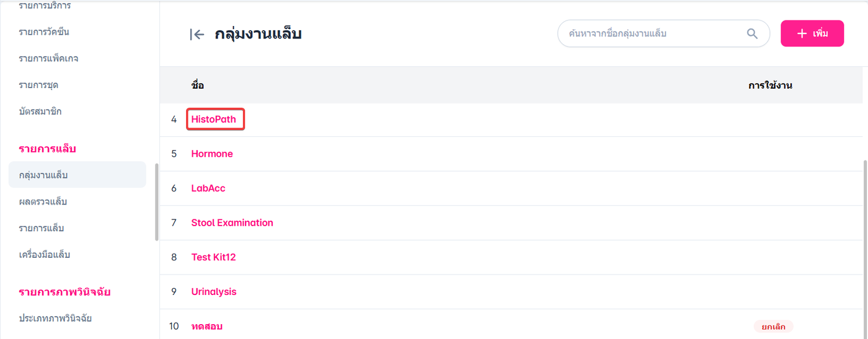The height and width of the screenshot is (339, 868).
Task: Open ประเภทภาพวินิจฉัย sidebar item
Action: (55, 319)
